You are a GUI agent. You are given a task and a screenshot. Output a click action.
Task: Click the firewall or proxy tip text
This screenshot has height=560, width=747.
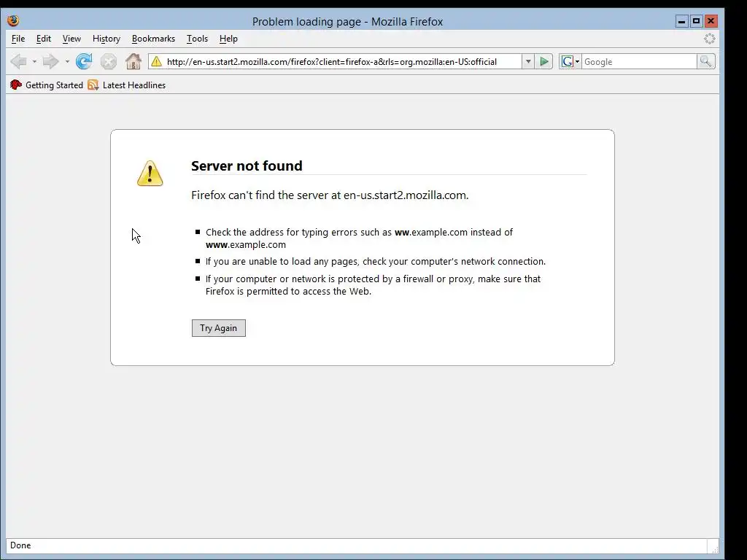[x=373, y=285]
